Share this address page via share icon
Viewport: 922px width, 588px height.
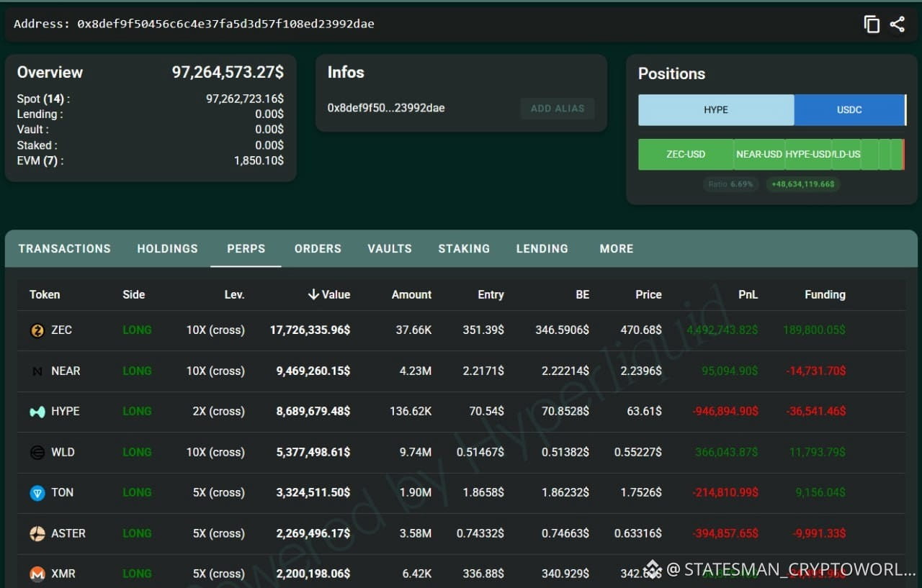(898, 24)
